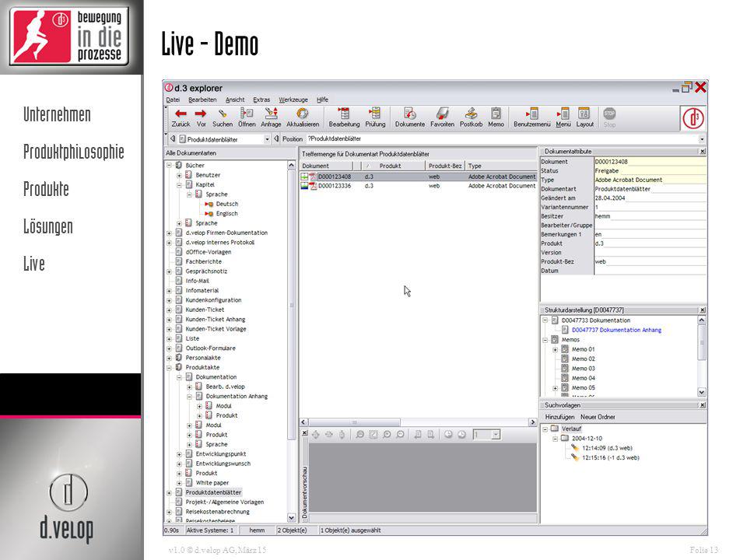Image resolution: width=747 pixels, height=560 pixels.
Task: Click the d.3 logo in toolbar
Action: [693, 118]
